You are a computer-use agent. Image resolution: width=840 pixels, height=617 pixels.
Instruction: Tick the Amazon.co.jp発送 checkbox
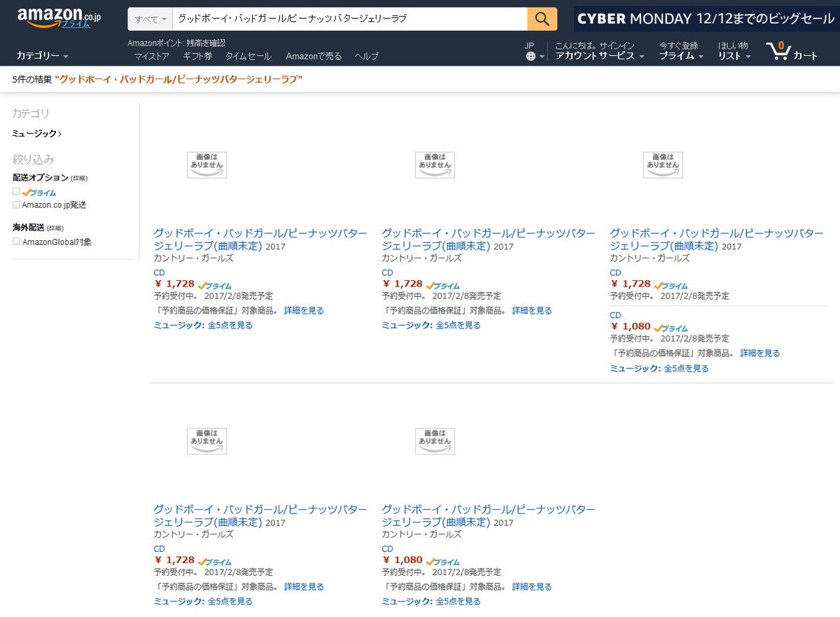16,204
